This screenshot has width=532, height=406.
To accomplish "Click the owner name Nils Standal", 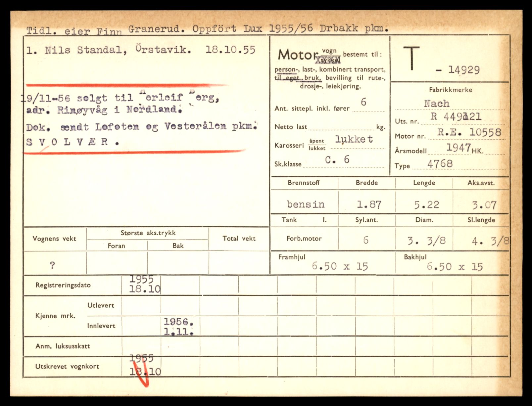I will click(81, 50).
